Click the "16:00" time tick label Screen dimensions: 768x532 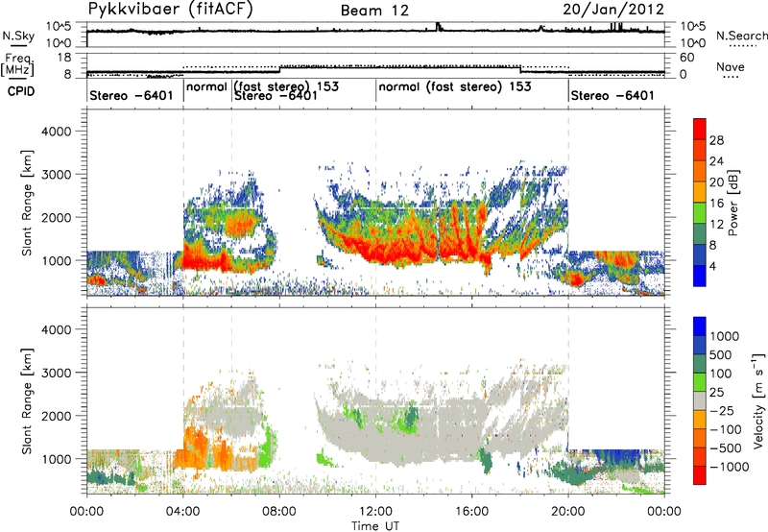(x=471, y=512)
